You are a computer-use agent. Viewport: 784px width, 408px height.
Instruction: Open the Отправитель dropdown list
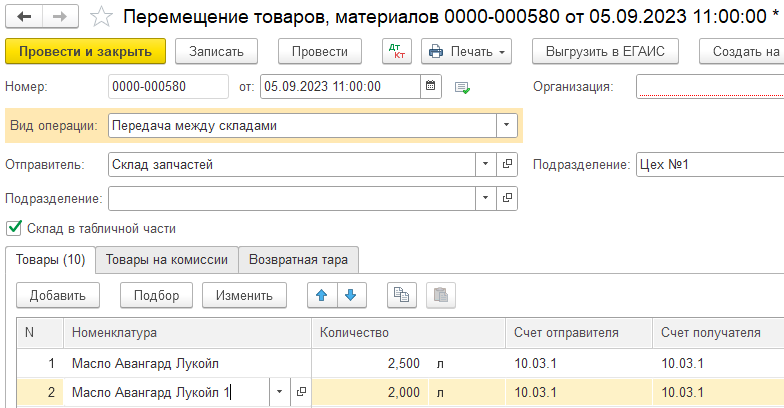[x=485, y=164]
